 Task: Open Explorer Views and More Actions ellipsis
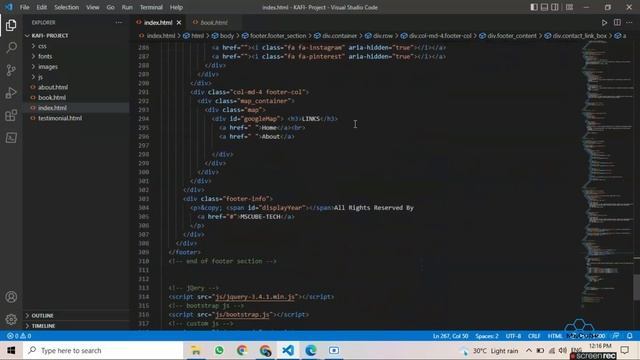point(119,22)
